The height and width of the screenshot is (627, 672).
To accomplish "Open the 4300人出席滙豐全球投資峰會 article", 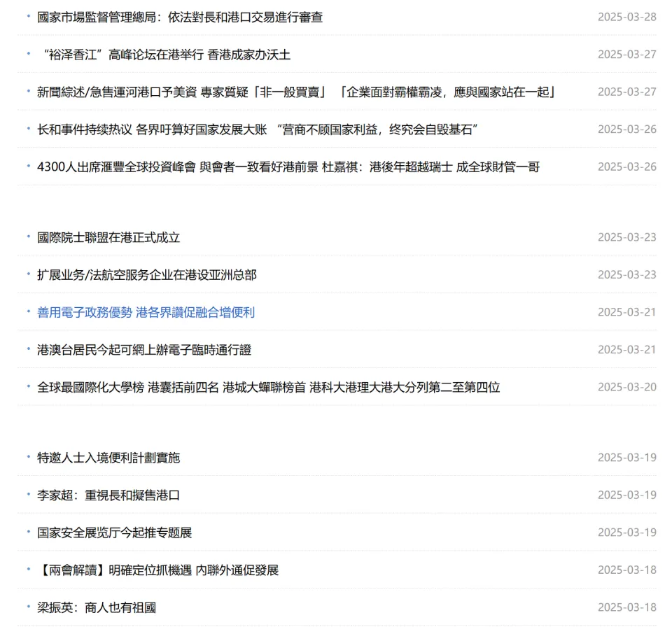I will (x=288, y=167).
